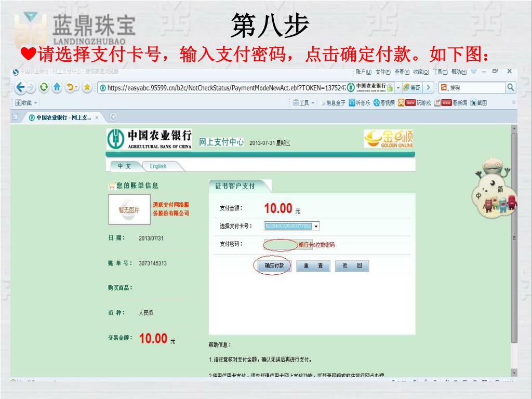Switch to the English language tab
This screenshot has width=532, height=399.
click(x=158, y=166)
